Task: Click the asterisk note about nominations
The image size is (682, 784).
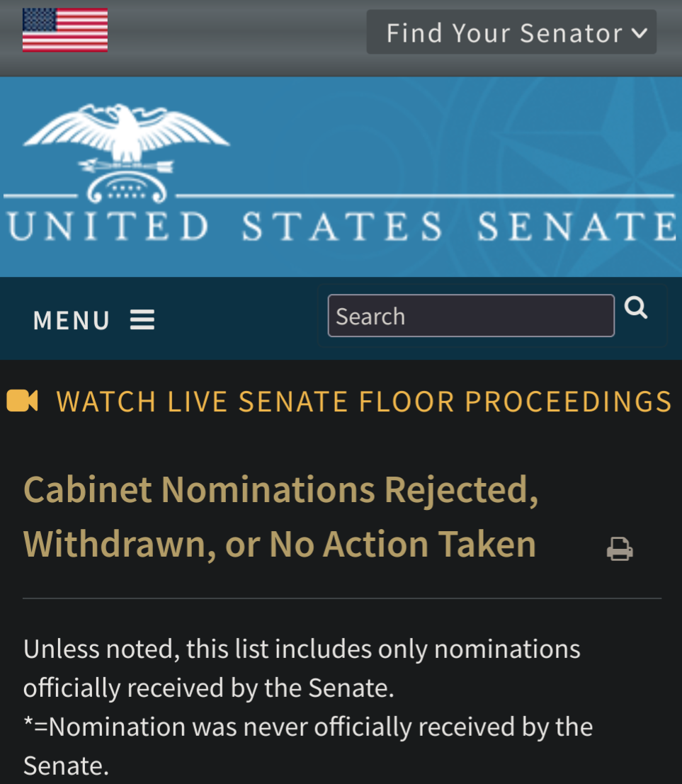Action: pos(308,746)
